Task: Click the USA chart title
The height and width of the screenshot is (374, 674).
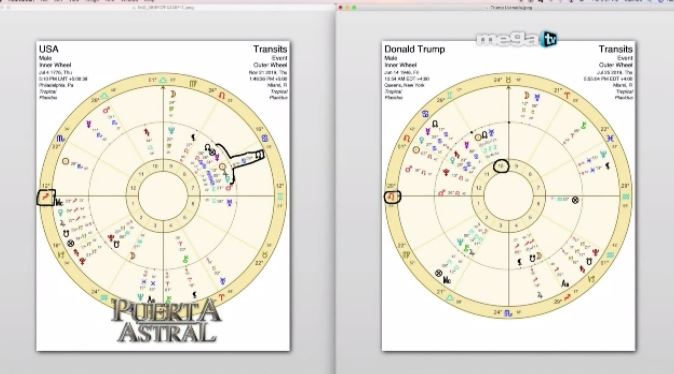Action: point(49,49)
